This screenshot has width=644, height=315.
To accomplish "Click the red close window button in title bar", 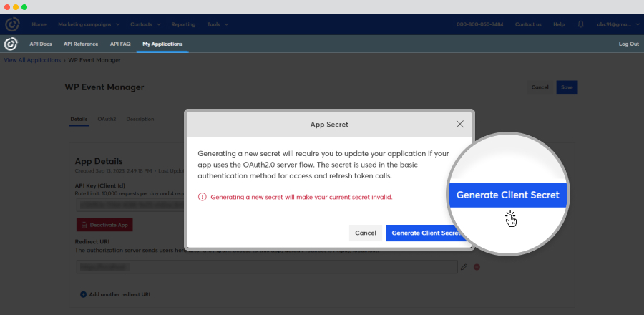I will point(7,7).
